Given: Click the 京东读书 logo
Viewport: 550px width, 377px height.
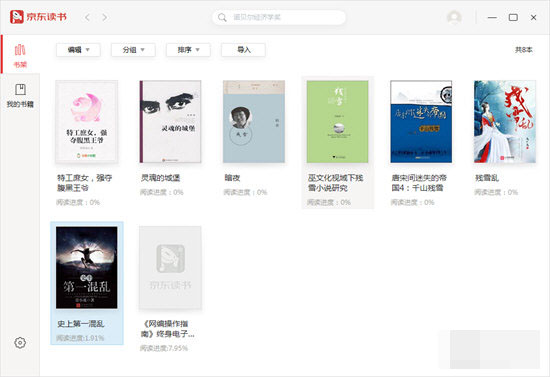Looking at the screenshot, I should pos(38,17).
